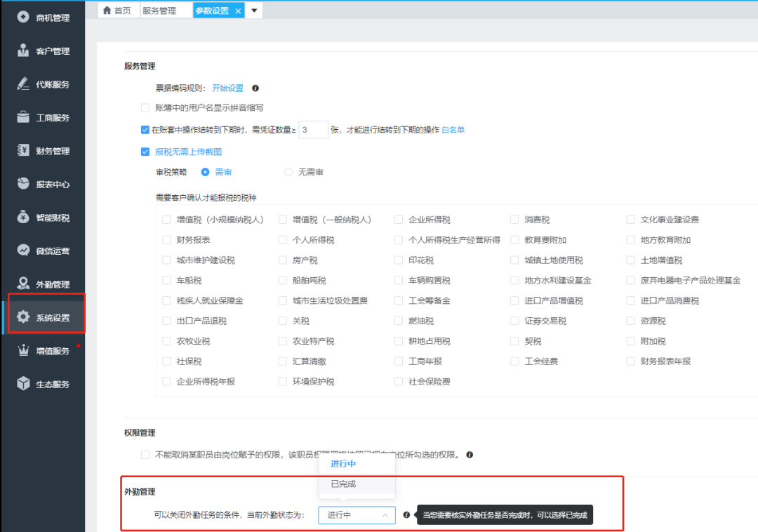The width and height of the screenshot is (758, 532).
Task: Open 财务管理 menu item
Action: [x=43, y=151]
